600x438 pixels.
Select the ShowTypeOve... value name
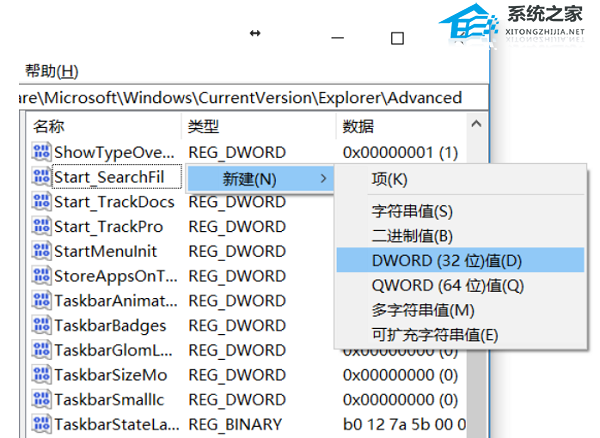tap(114, 153)
